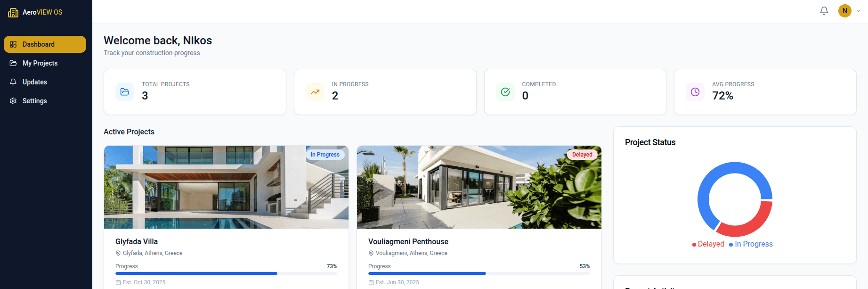Click the 73% progress value
Viewport: 868px width, 289px height.
(332, 266)
